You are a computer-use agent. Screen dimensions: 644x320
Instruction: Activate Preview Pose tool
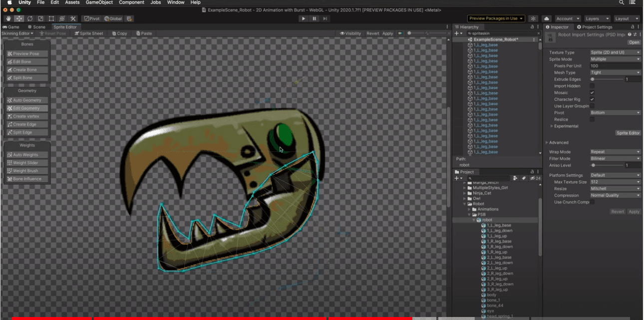27,54
